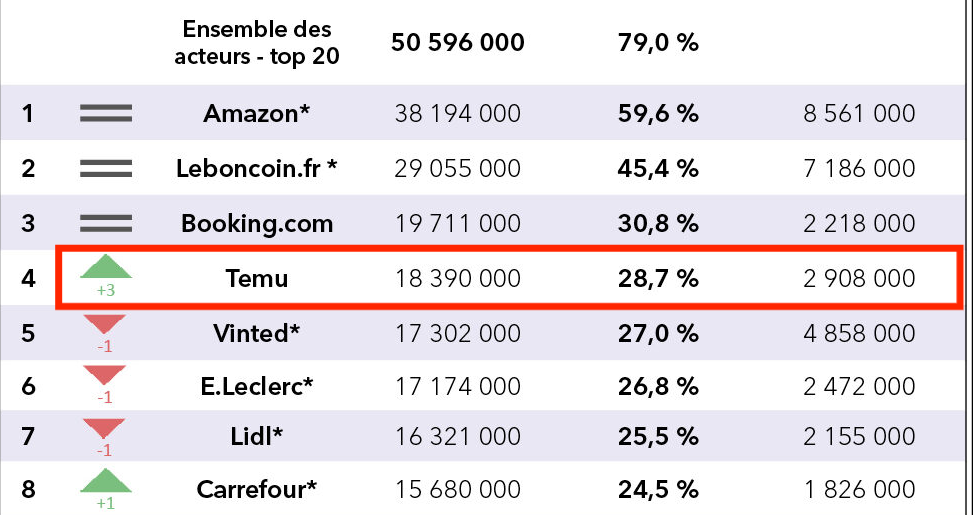Select the Amazon site name

pos(257,114)
